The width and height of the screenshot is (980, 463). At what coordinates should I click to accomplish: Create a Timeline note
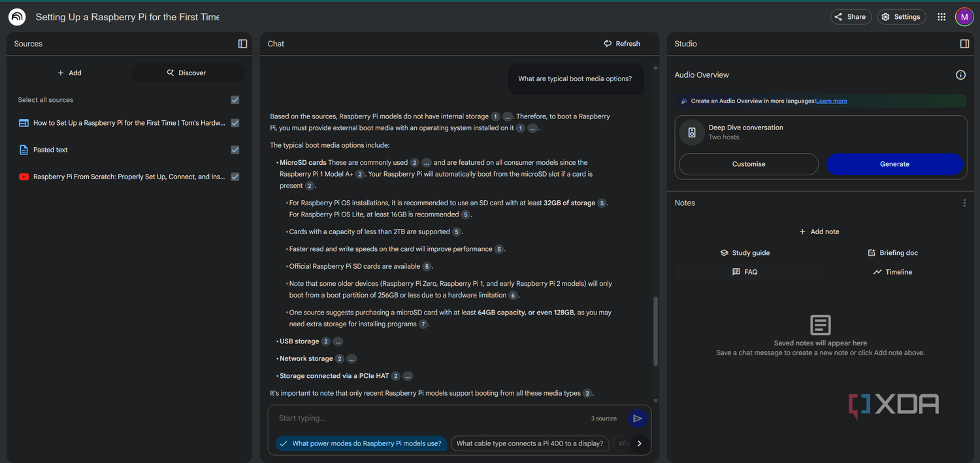point(893,272)
